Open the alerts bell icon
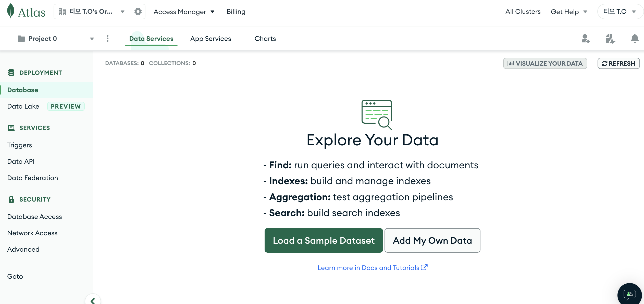This screenshot has height=304, width=644. click(635, 39)
